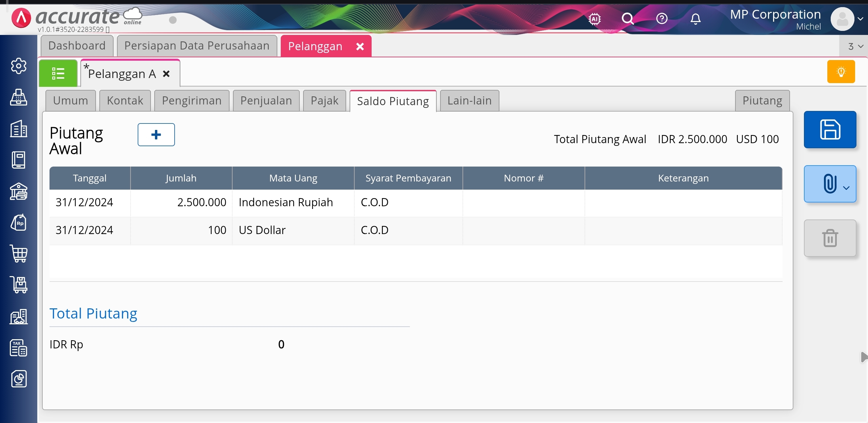Select the US Dollar row in table
Image resolution: width=868 pixels, height=423 pixels.
(x=262, y=230)
